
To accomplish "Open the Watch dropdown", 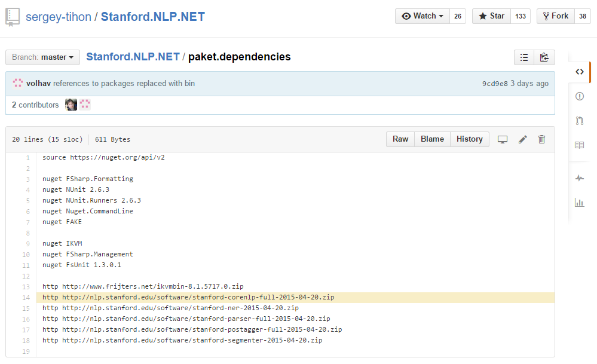I will click(423, 16).
